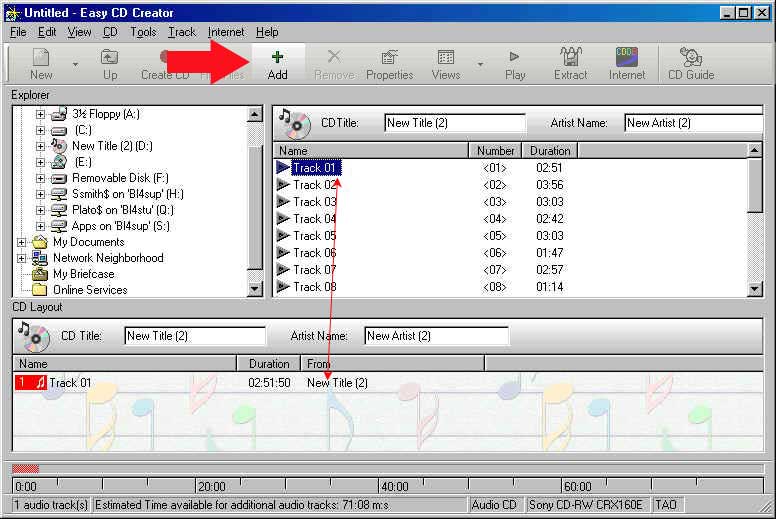Select the Online Services folder

[90, 290]
